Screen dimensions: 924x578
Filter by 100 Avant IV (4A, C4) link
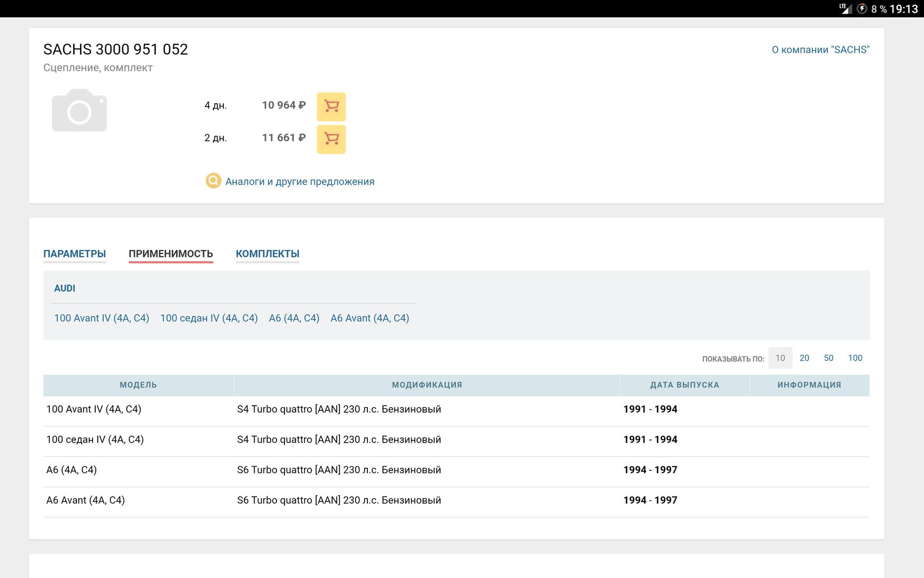point(102,318)
